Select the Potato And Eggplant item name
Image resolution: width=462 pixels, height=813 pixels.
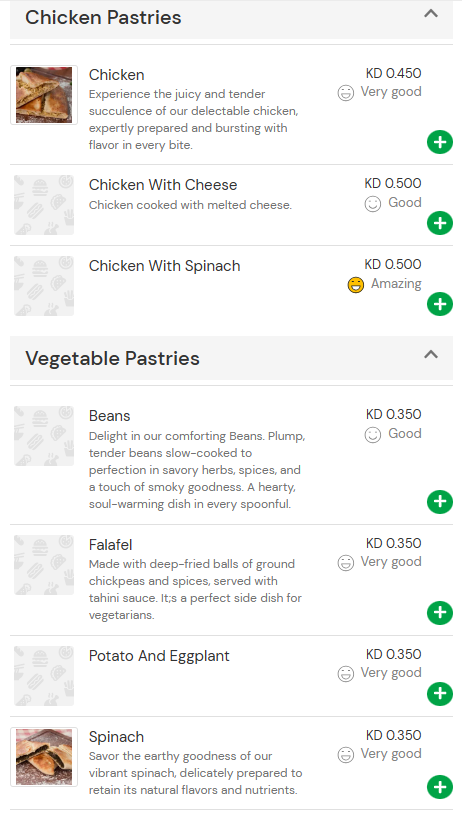pos(159,656)
